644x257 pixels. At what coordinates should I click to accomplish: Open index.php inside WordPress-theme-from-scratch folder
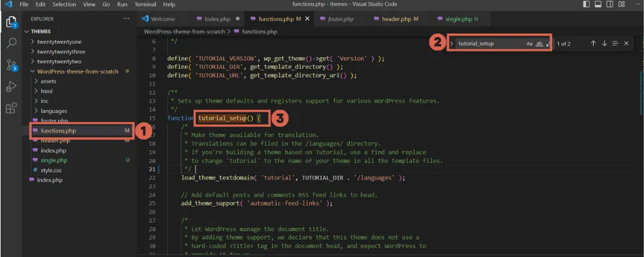(x=53, y=150)
